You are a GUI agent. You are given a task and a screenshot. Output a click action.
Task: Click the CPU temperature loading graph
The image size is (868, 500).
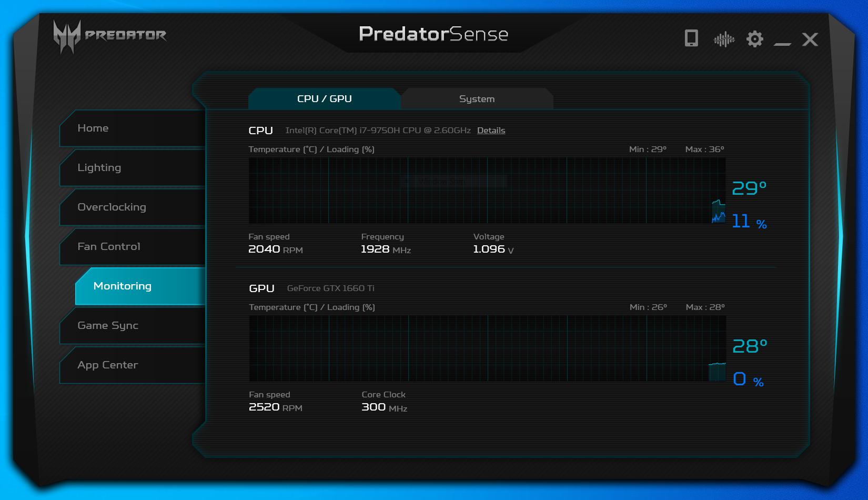click(x=487, y=191)
